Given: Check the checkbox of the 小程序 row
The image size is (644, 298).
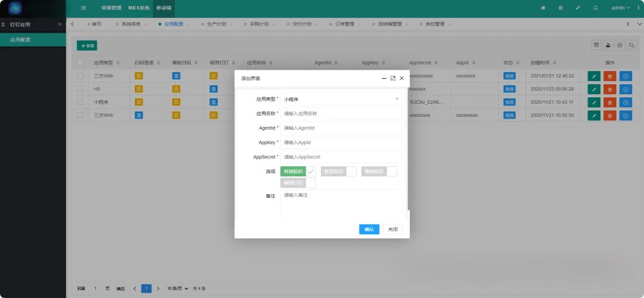Looking at the screenshot, I should click(80, 102).
